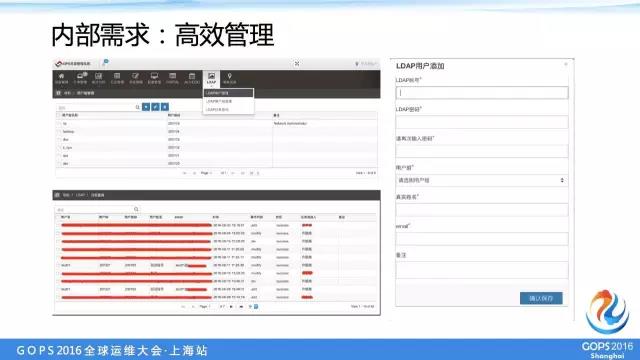Viewport: 640px width, 360px height.
Task: Click the notification icon beside the logo
Action: (105, 62)
